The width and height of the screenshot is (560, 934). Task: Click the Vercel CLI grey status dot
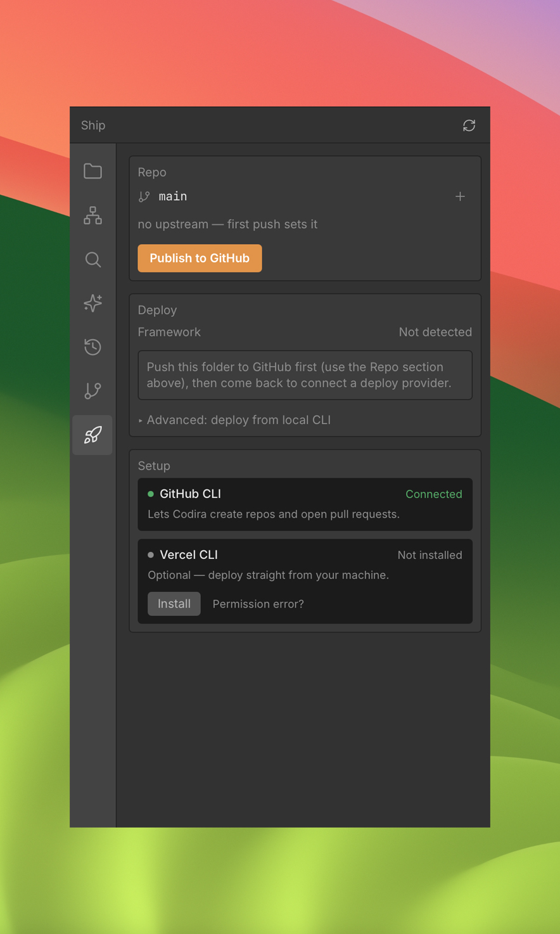(x=151, y=554)
